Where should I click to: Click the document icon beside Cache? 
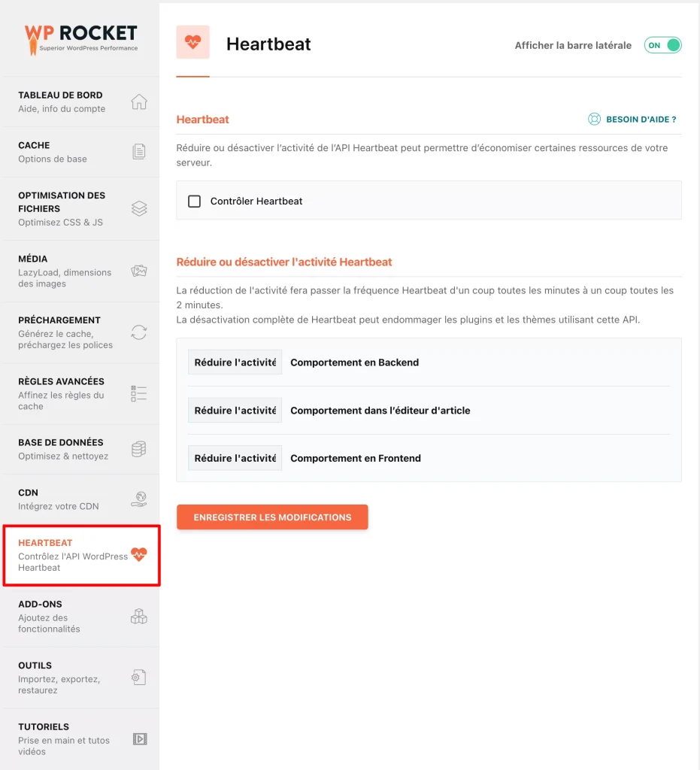139,152
